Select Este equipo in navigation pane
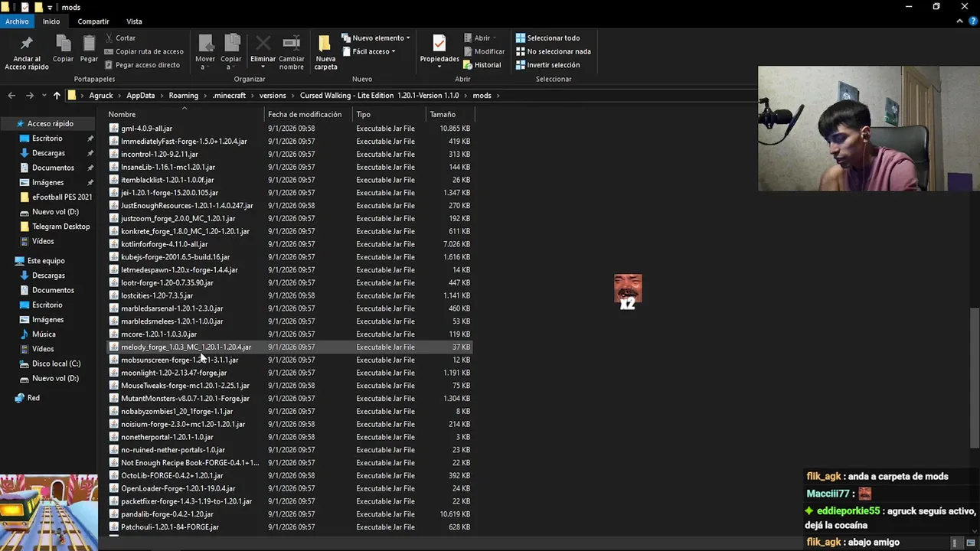 click(x=46, y=261)
